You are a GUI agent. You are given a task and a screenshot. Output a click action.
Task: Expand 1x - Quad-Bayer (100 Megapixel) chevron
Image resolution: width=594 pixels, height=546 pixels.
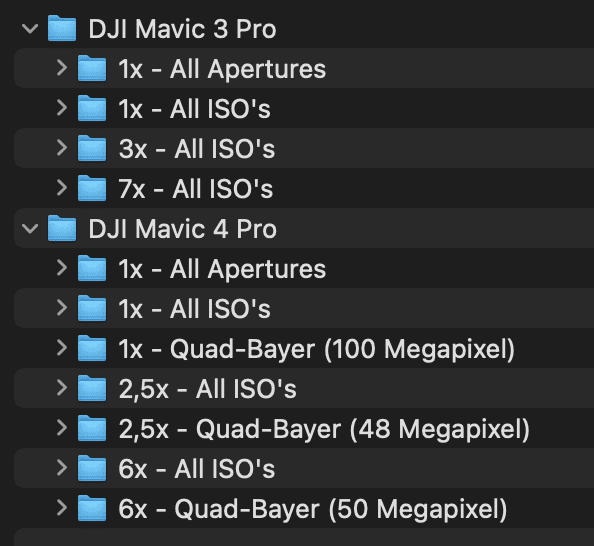[x=61, y=349]
